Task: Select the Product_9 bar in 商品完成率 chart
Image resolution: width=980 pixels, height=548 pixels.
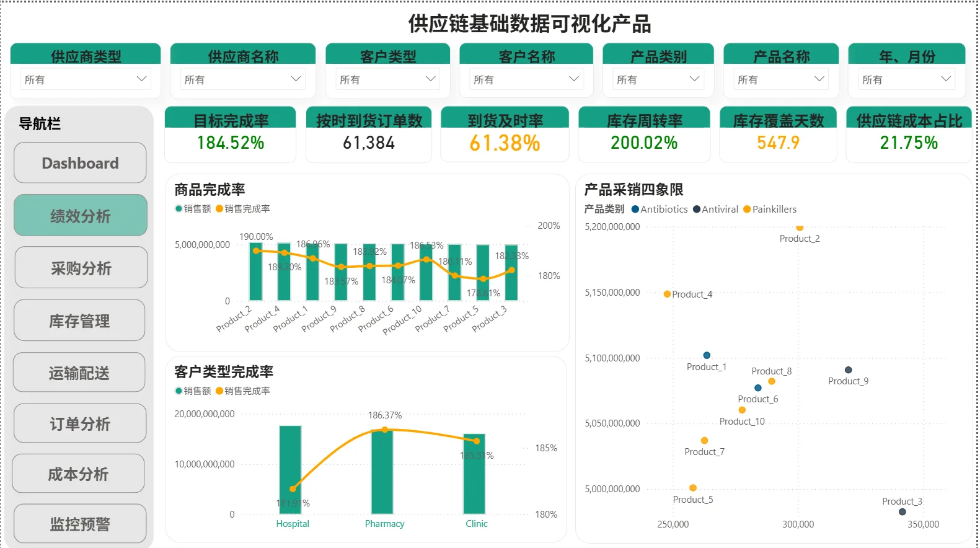Action: pyautogui.click(x=341, y=273)
